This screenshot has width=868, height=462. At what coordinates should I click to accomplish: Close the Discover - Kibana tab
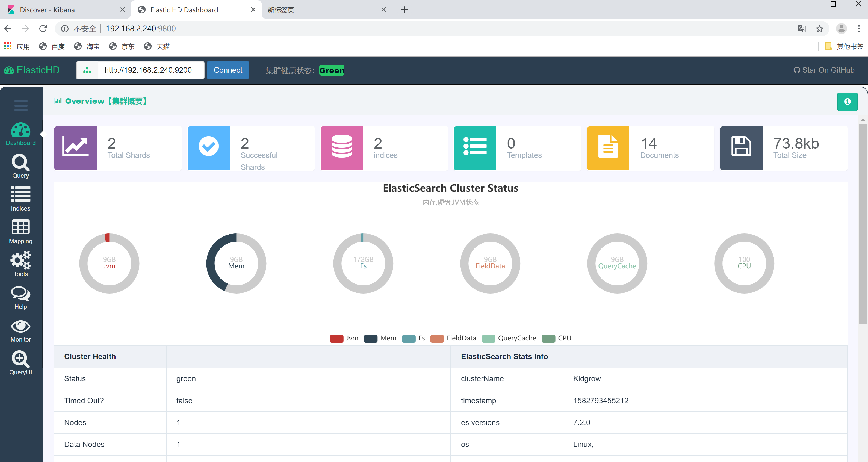click(123, 10)
